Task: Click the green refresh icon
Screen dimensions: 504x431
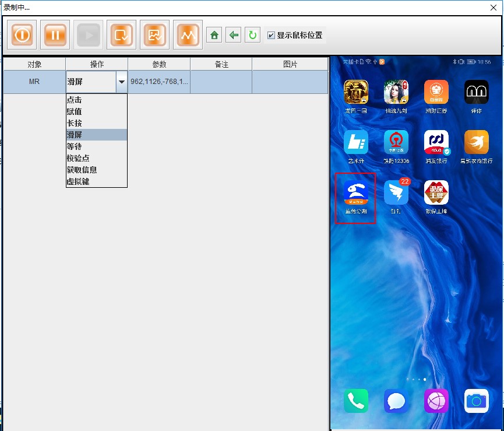Action: point(252,36)
